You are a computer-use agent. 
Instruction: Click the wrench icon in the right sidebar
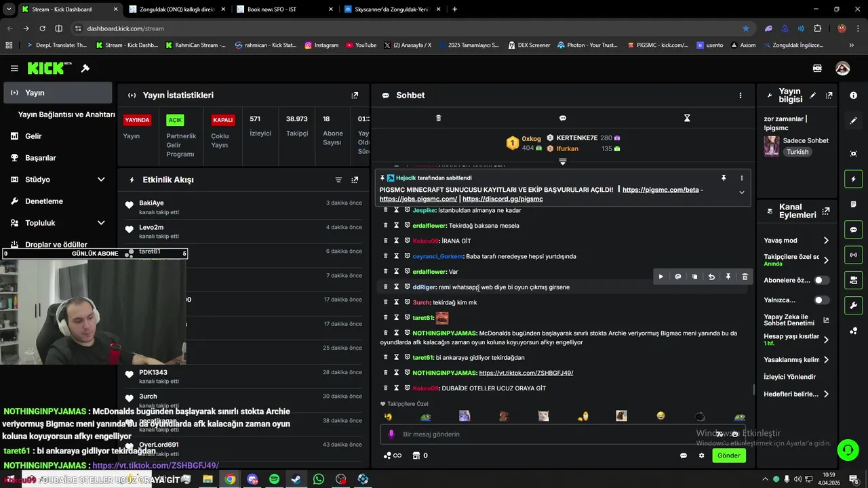click(853, 306)
